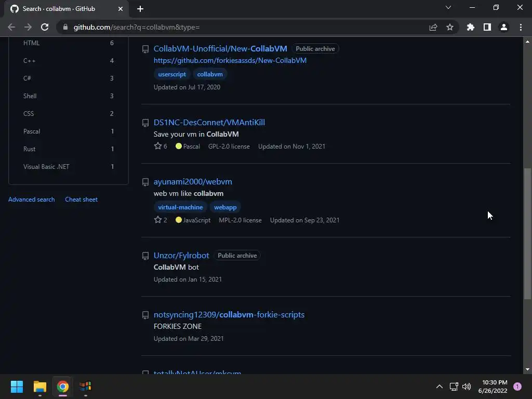Open the Cheat sheet link
Image resolution: width=532 pixels, height=399 pixels.
[82, 199]
